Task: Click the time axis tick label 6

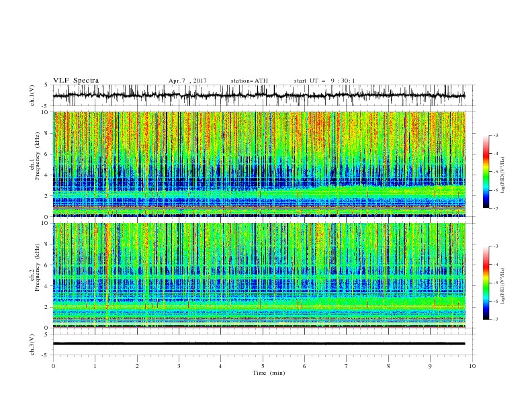Action: pyautogui.click(x=304, y=366)
